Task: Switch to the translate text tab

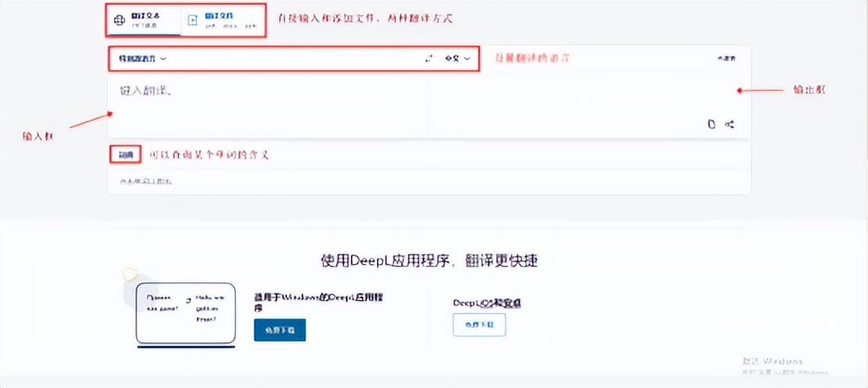Action: [144, 20]
